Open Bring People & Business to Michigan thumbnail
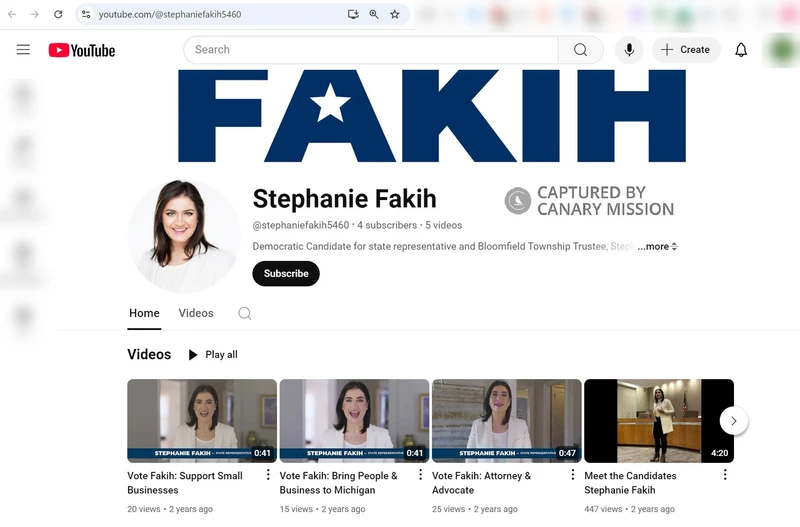The image size is (800, 527). click(355, 421)
